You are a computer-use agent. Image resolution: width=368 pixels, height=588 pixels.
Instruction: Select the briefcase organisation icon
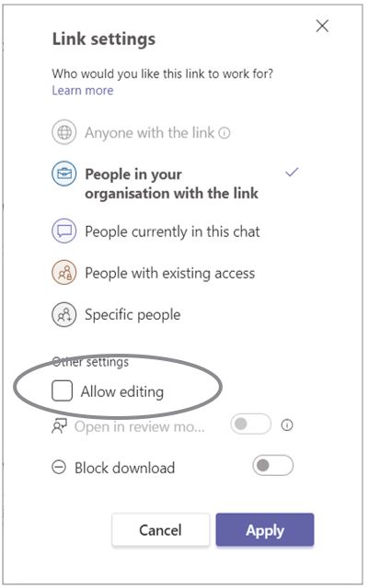coord(64,175)
